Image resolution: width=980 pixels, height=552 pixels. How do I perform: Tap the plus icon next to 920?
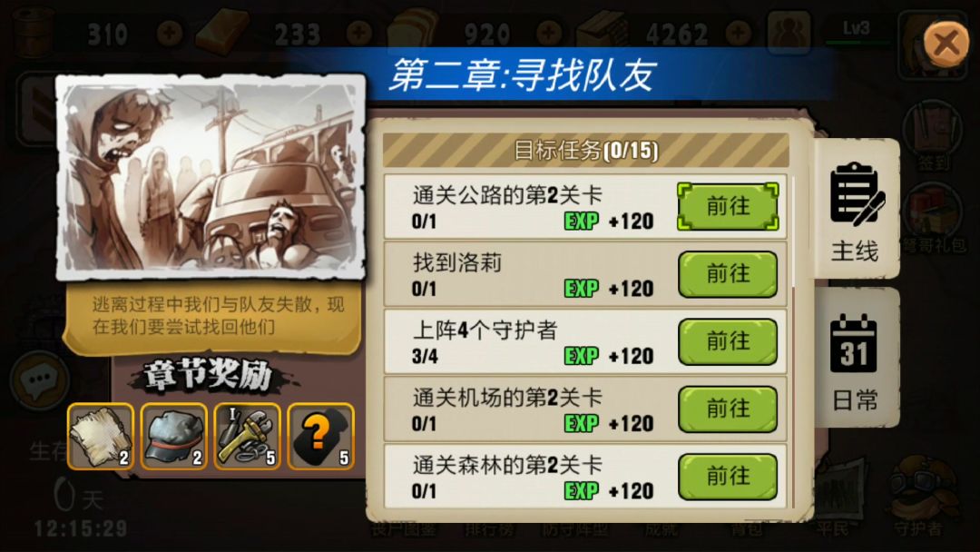point(549,33)
